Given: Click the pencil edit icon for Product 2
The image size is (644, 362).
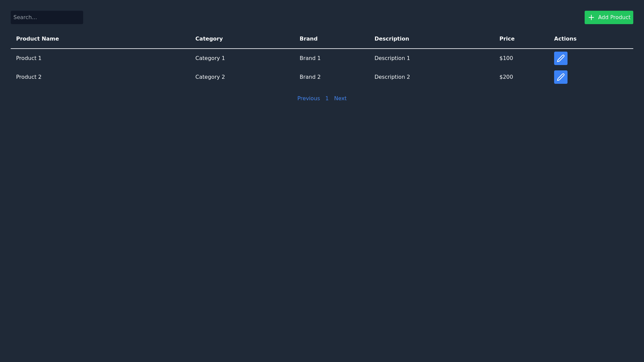Looking at the screenshot, I should coord(560,77).
